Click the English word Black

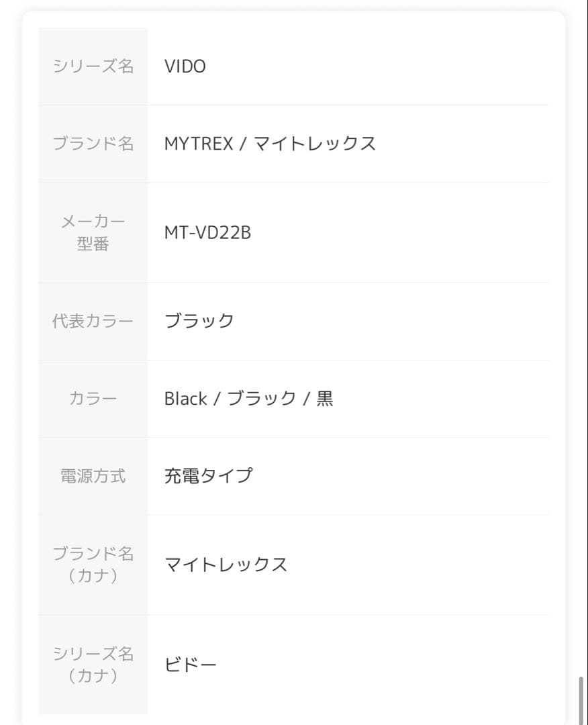[x=185, y=399]
